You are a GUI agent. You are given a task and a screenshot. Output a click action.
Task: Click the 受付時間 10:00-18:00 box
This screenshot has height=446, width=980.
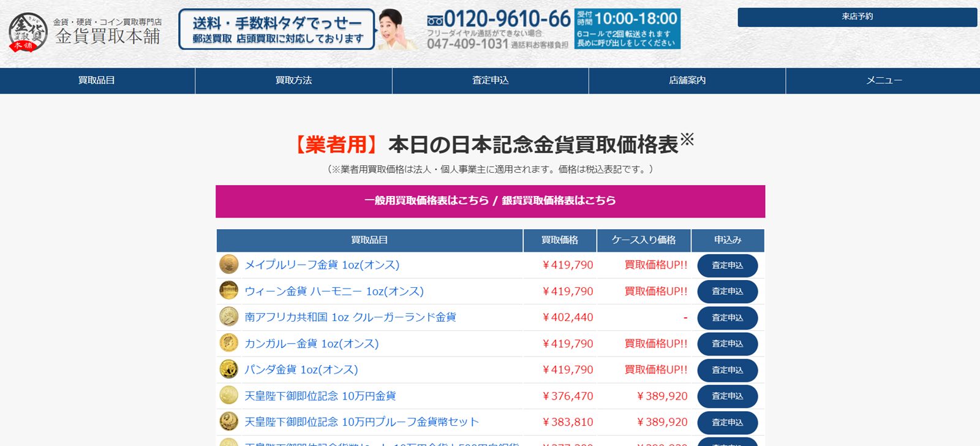627,29
